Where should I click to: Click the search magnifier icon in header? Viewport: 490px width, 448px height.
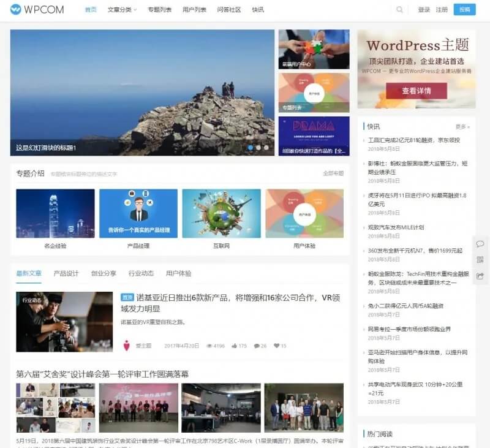(x=400, y=10)
